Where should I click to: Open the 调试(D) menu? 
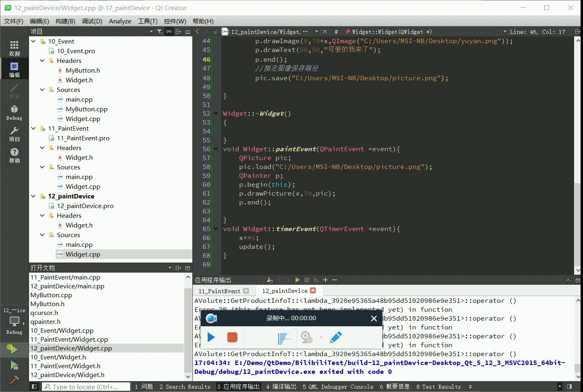tap(92, 21)
